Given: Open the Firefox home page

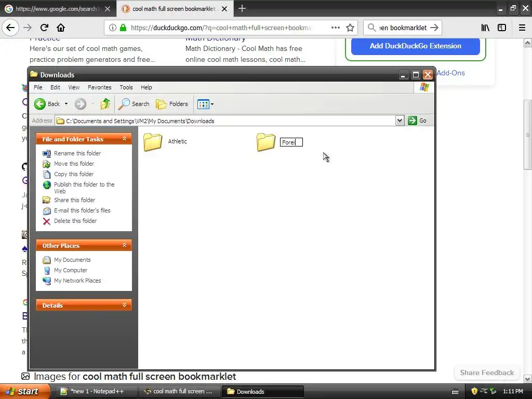Looking at the screenshot, I should coord(61,28).
